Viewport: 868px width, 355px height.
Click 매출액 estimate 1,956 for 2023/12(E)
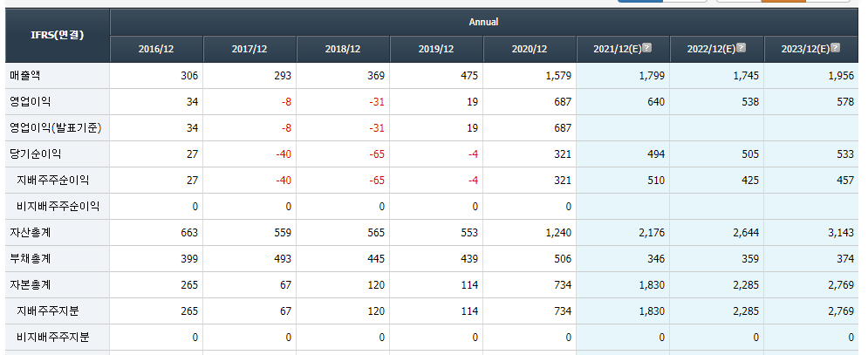pyautogui.click(x=842, y=76)
